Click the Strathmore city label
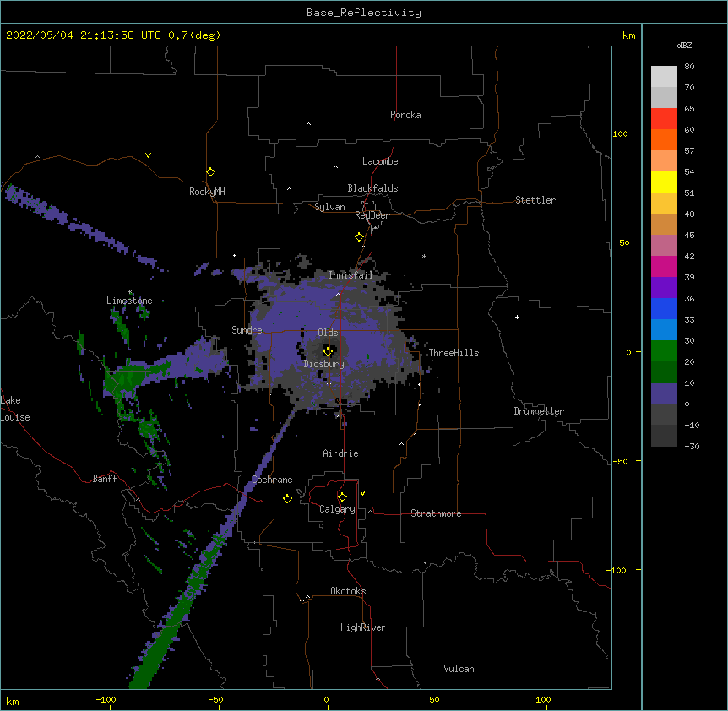Viewport: 728px width, 711px height. tap(436, 513)
